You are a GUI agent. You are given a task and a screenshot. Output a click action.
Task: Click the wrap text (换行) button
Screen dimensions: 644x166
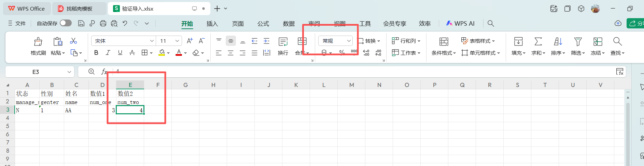[x=283, y=46]
